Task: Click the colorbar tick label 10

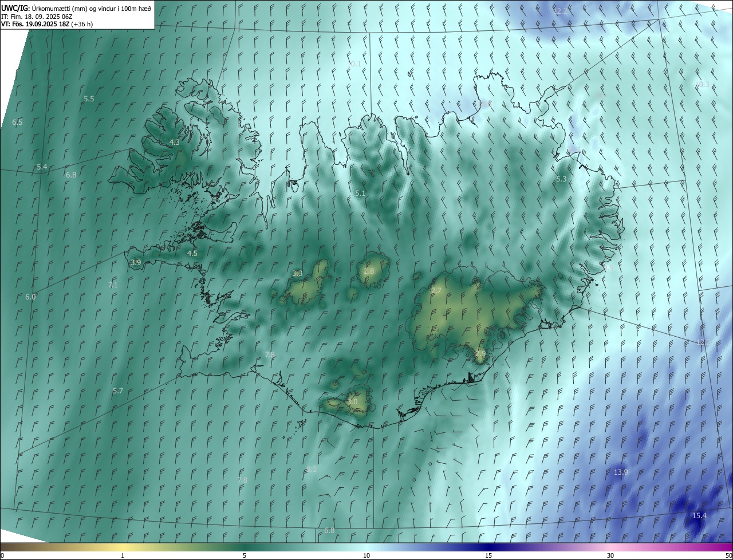Action: tap(366, 555)
